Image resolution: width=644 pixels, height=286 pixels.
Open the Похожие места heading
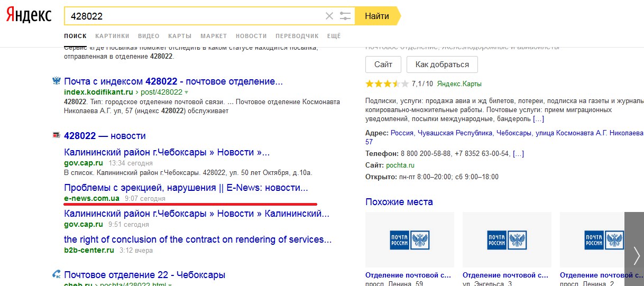click(399, 202)
